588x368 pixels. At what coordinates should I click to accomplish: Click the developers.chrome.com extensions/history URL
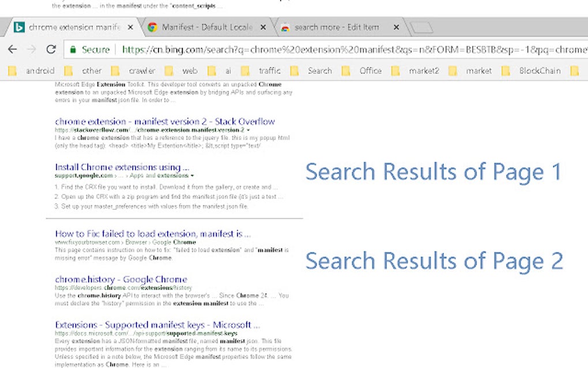click(x=123, y=288)
